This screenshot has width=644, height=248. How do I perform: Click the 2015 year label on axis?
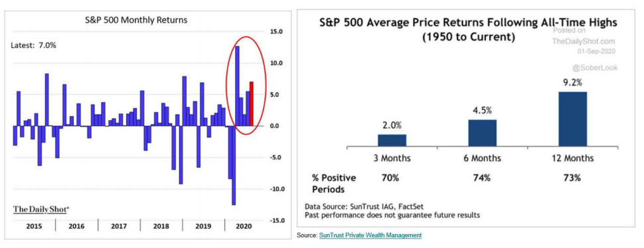[34, 226]
